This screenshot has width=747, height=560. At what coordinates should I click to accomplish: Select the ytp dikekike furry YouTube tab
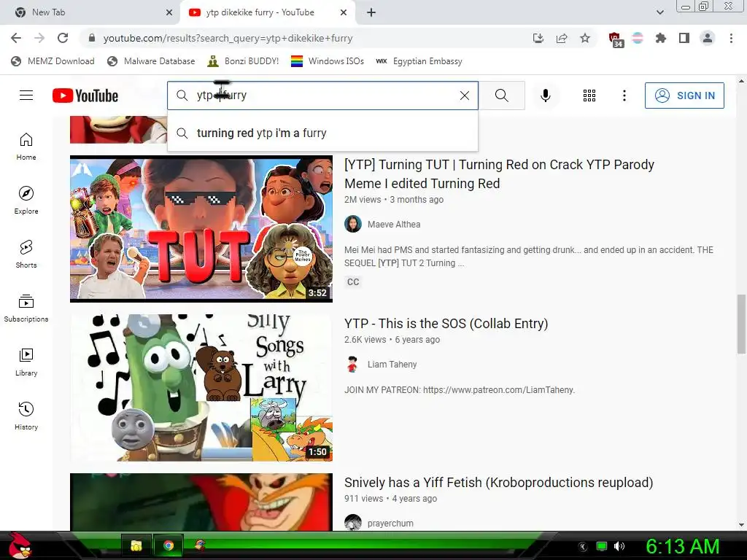tap(267, 12)
